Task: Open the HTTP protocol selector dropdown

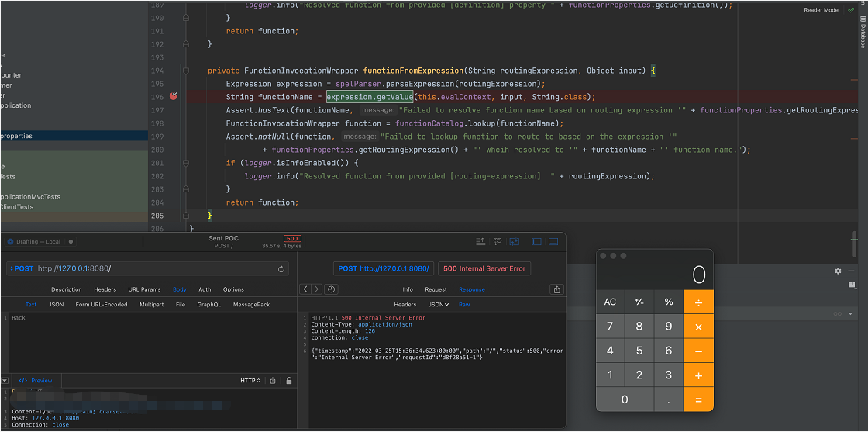Action: coord(250,381)
